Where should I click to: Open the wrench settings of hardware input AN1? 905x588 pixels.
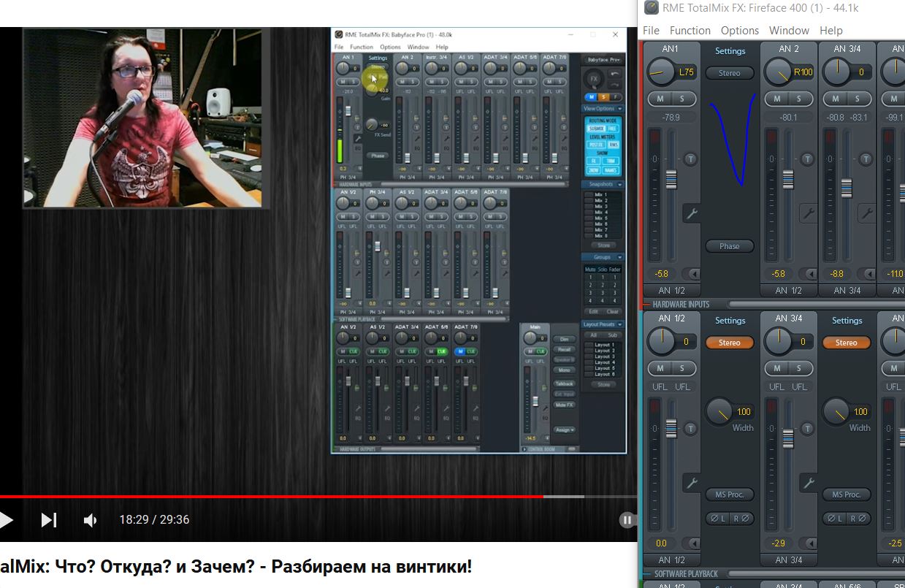coord(691,213)
